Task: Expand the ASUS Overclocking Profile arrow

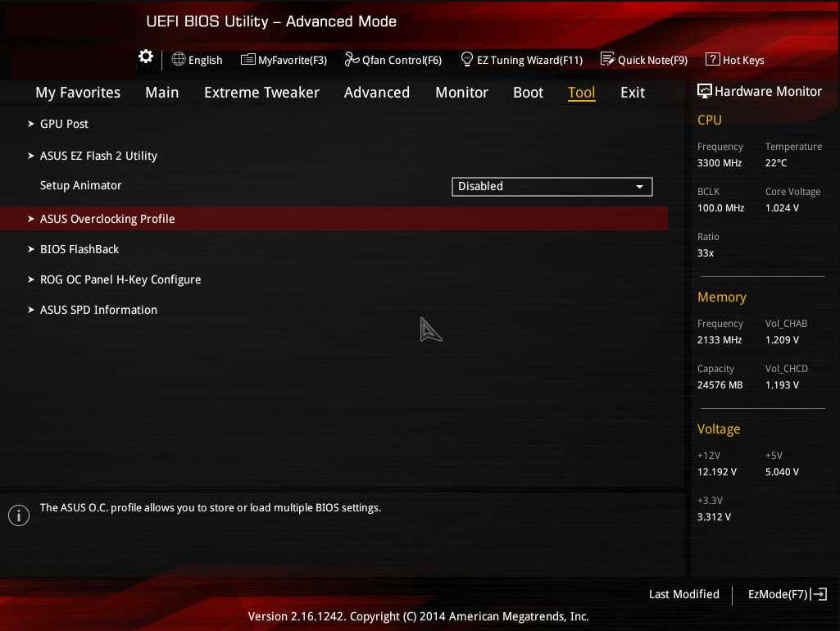Action: pyautogui.click(x=31, y=219)
